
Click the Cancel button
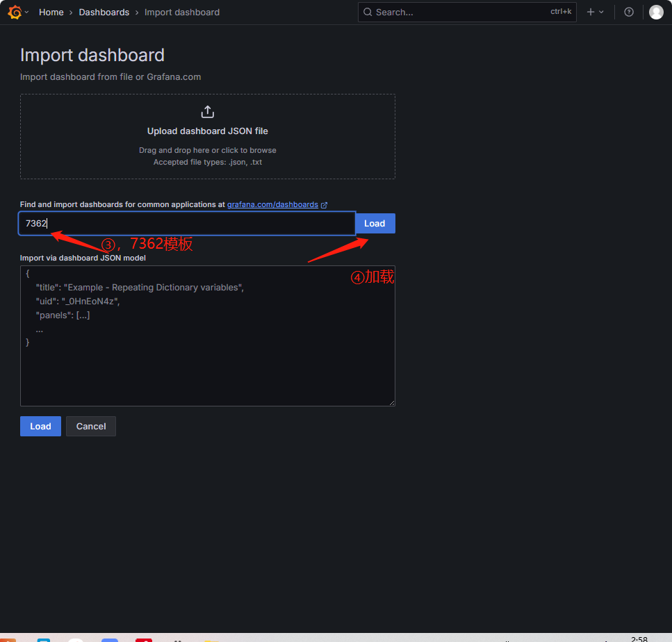90,426
